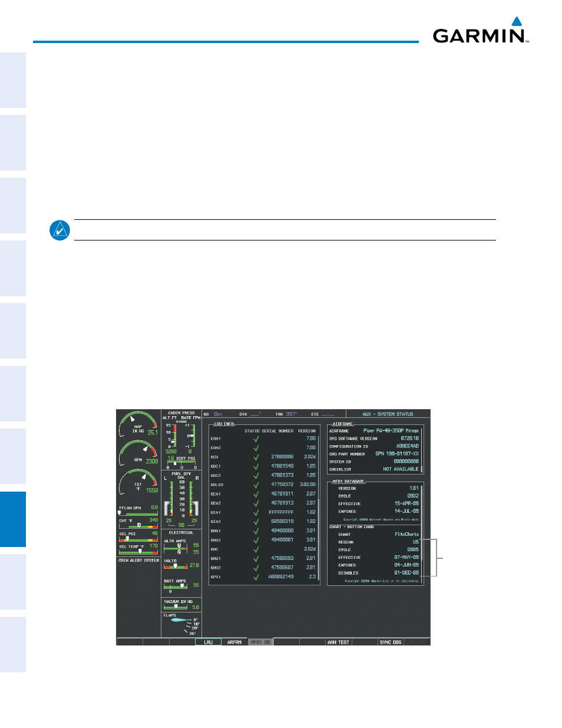This screenshot has width=562, height=728.
Task: Click the GDL69 serial number 47750372
Action: [x=282, y=485]
